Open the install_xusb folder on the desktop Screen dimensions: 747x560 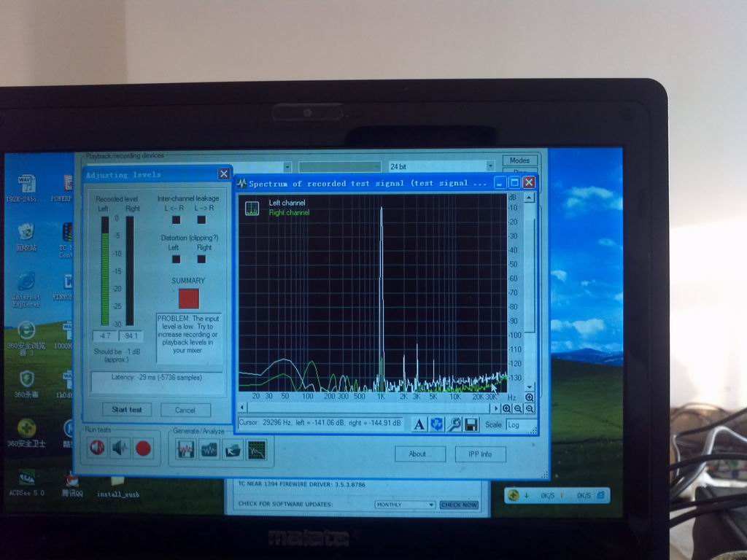click(x=117, y=488)
